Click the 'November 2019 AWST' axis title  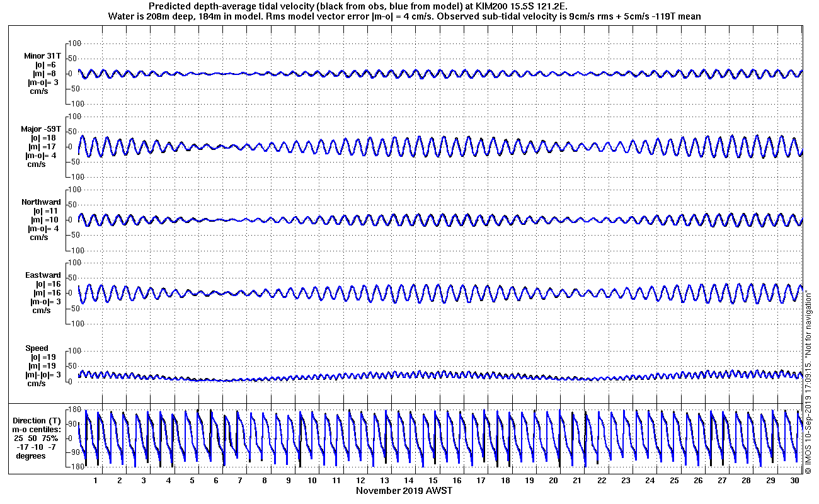pyautogui.click(x=404, y=490)
